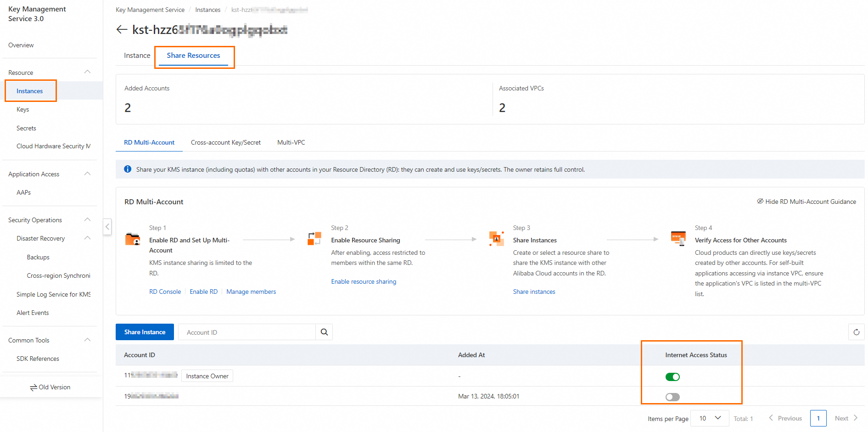Screen dimensions: 868x432
Task: Open the RD Console link
Action: [x=165, y=292]
